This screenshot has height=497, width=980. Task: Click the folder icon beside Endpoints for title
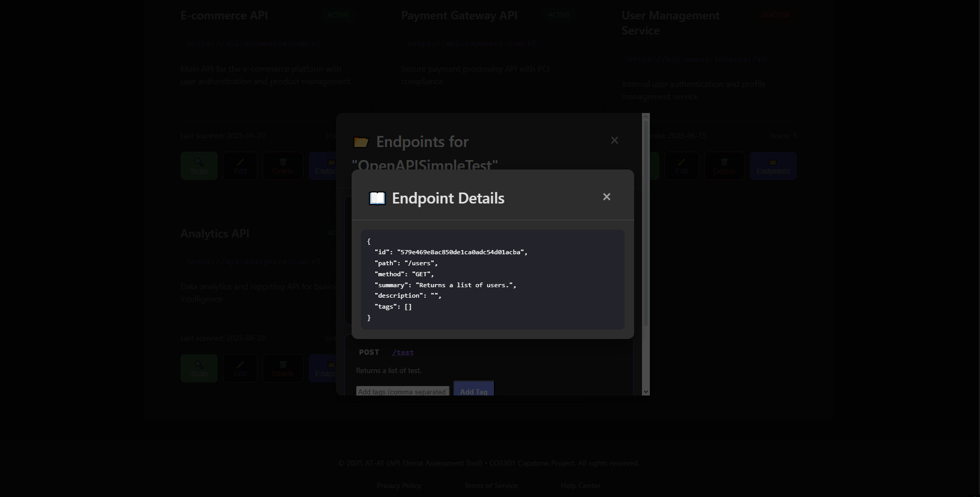[x=361, y=142]
